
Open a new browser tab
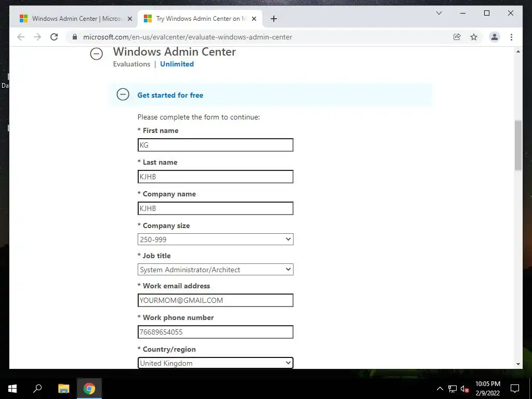(273, 19)
